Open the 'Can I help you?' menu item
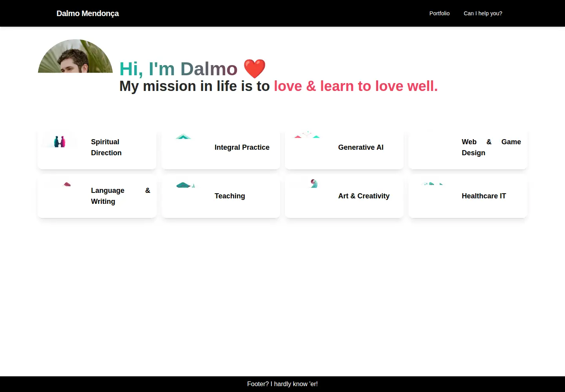The height and width of the screenshot is (392, 565). tap(483, 13)
